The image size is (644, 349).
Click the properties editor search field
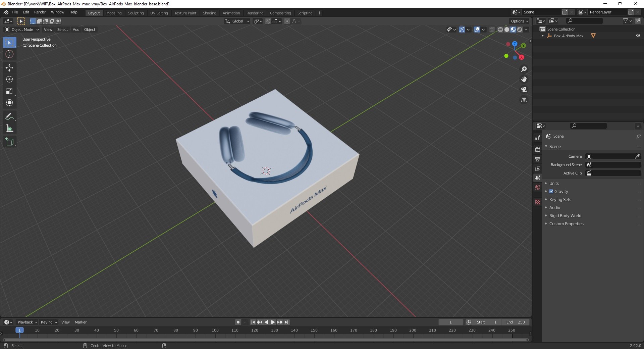click(x=589, y=126)
